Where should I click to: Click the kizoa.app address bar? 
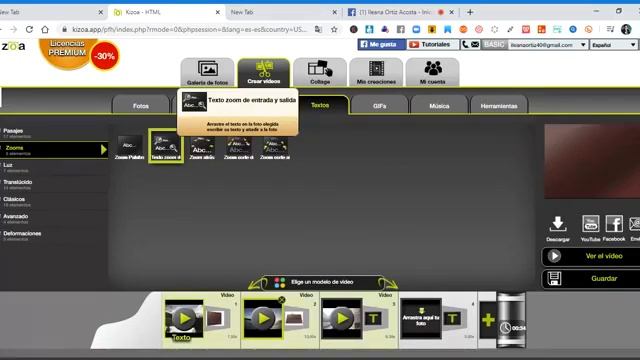pyautogui.click(x=189, y=29)
